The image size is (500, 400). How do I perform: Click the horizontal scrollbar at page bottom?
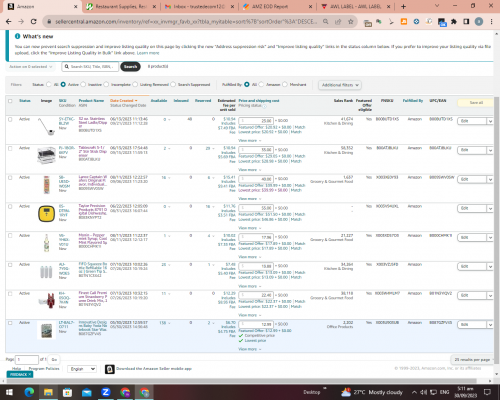coord(241,381)
